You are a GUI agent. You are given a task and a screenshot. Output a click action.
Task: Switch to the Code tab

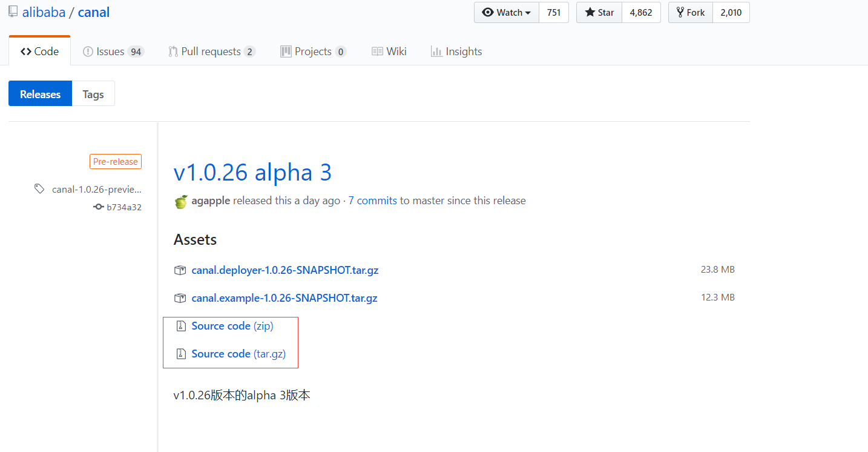[x=39, y=52]
